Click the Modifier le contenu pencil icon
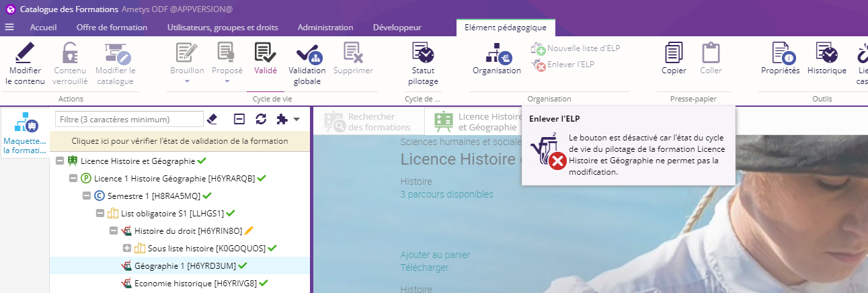This screenshot has width=868, height=293. (25, 53)
